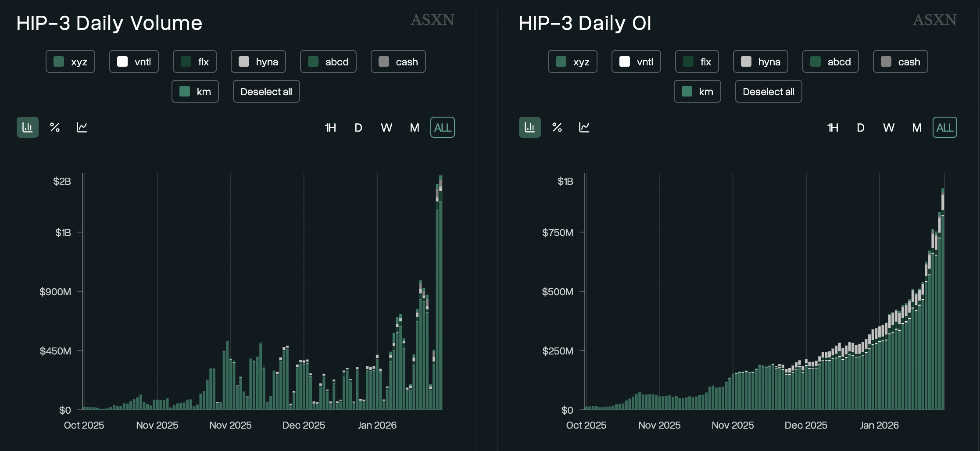The image size is (980, 451).
Task: Click the ASXN logo on Daily OI chart
Action: click(934, 20)
